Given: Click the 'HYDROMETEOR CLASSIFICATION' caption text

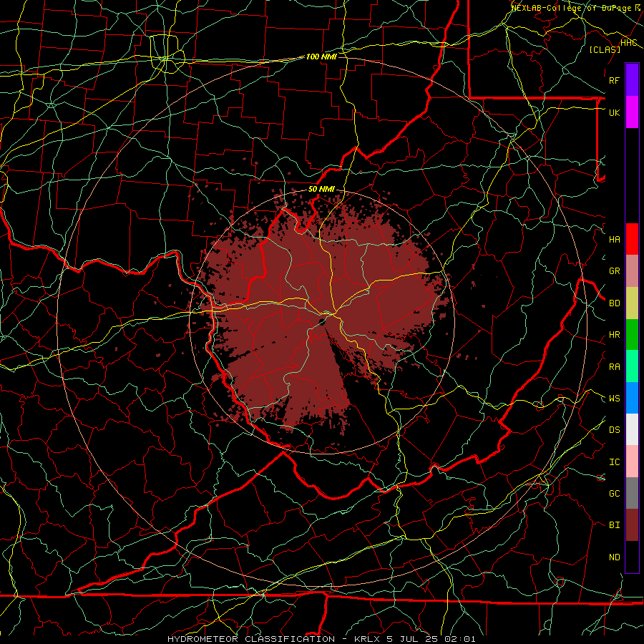Looking at the screenshot, I should coord(251,639).
